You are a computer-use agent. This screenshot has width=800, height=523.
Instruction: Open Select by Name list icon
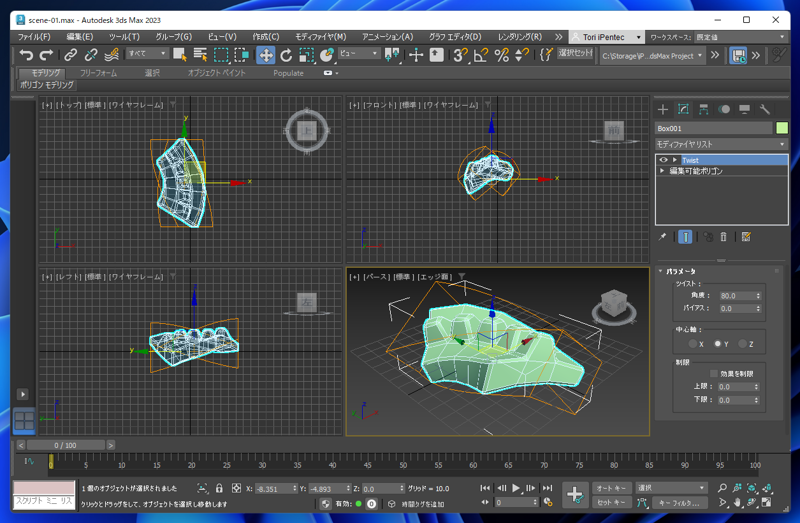200,55
